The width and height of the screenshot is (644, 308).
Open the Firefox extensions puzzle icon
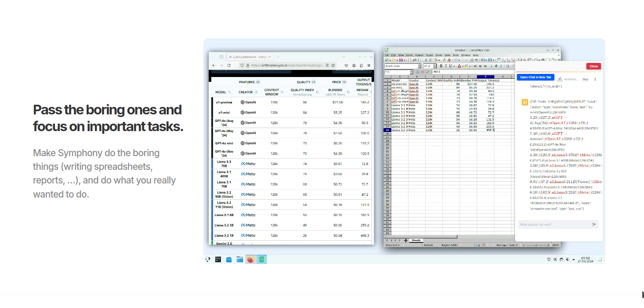[x=361, y=66]
